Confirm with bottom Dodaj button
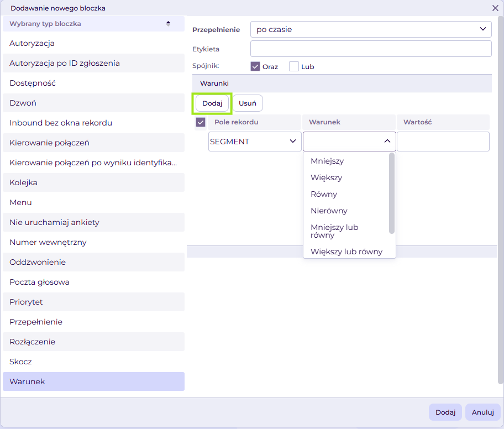 pos(445,412)
